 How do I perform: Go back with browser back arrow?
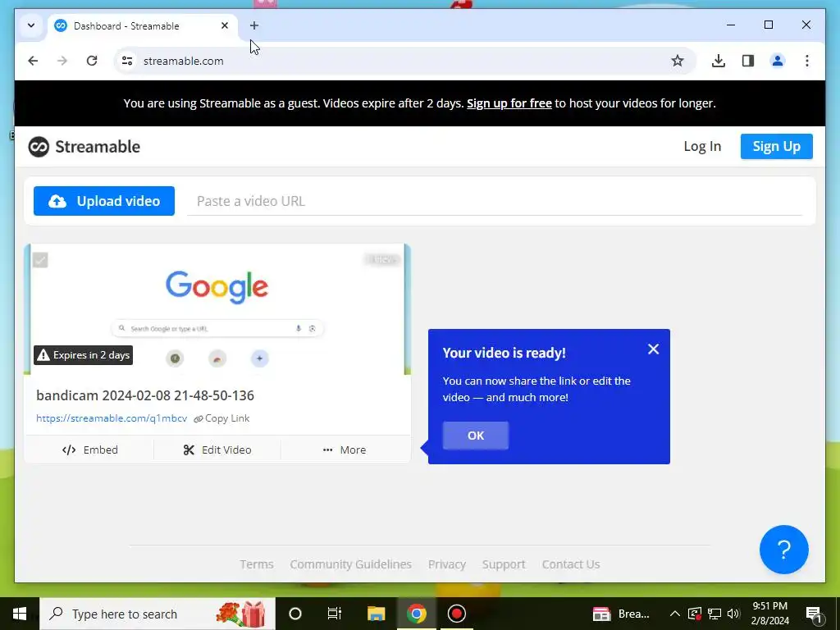pyautogui.click(x=33, y=61)
